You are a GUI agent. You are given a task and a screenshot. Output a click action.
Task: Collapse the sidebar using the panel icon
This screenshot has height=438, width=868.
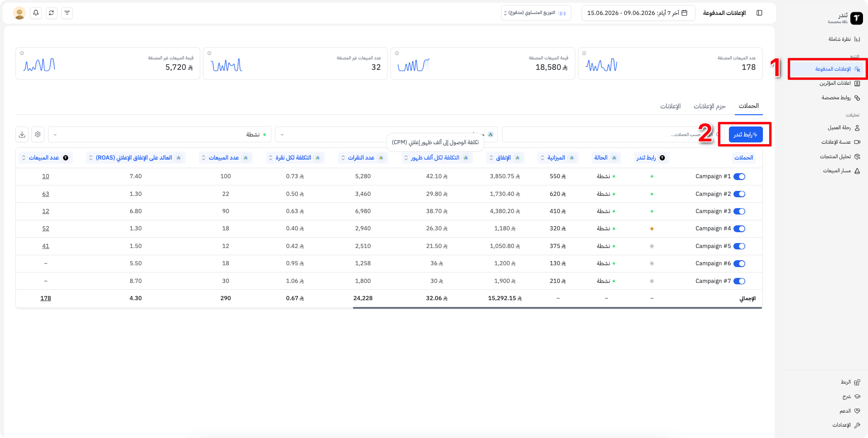pos(759,13)
